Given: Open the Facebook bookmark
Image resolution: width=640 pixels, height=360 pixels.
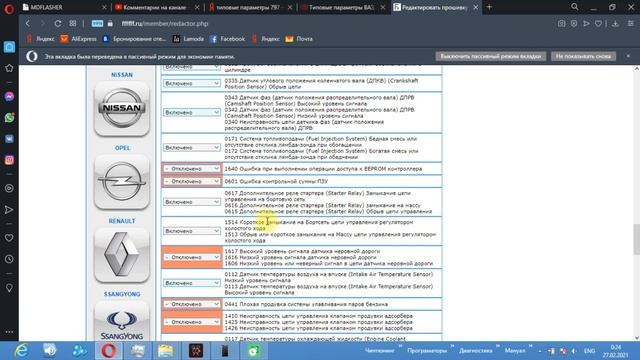Looking at the screenshot, I should [x=227, y=39].
